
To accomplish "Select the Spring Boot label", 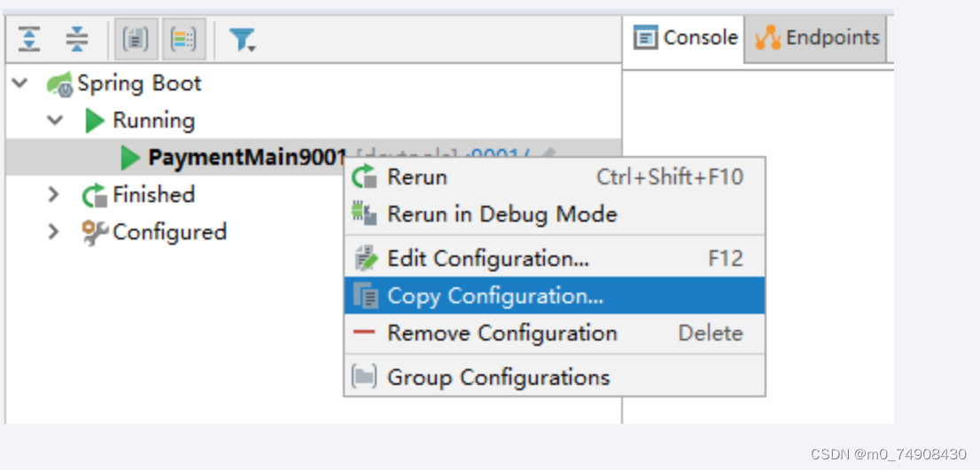I will pos(139,83).
